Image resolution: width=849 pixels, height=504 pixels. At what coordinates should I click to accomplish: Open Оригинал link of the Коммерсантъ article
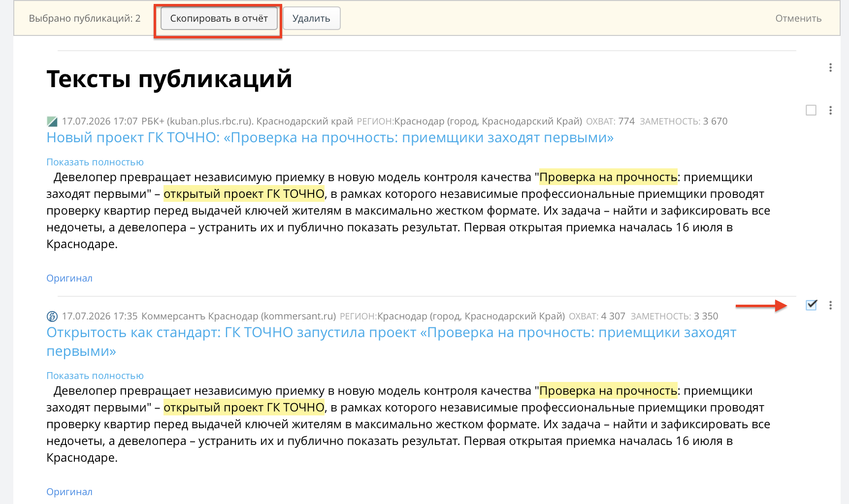point(69,492)
